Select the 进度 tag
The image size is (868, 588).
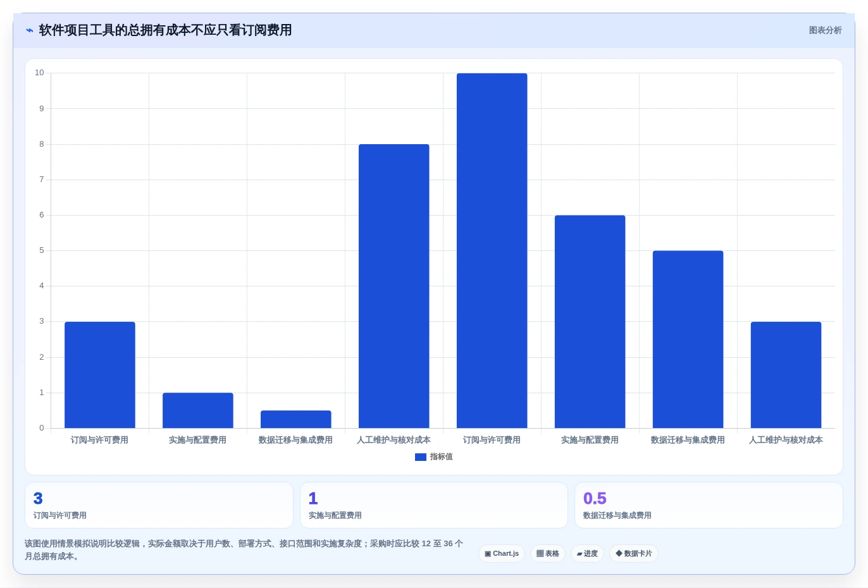(587, 554)
